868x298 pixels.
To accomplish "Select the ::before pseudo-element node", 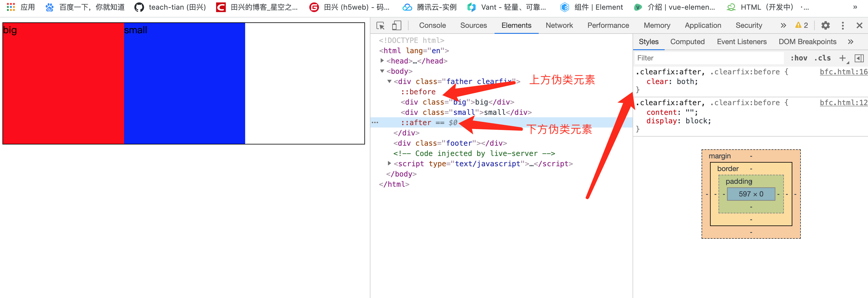I will 418,92.
